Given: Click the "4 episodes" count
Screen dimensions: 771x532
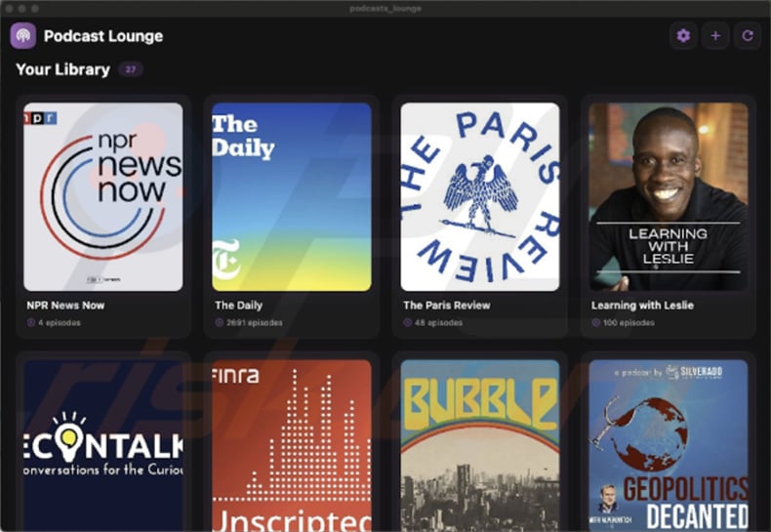Looking at the screenshot, I should [x=59, y=323].
